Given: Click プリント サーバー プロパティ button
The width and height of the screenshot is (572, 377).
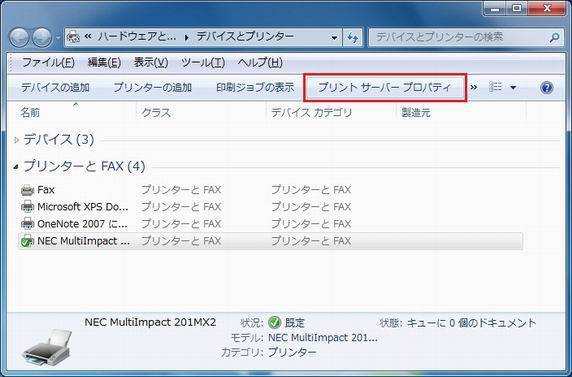Looking at the screenshot, I should pyautogui.click(x=385, y=88).
